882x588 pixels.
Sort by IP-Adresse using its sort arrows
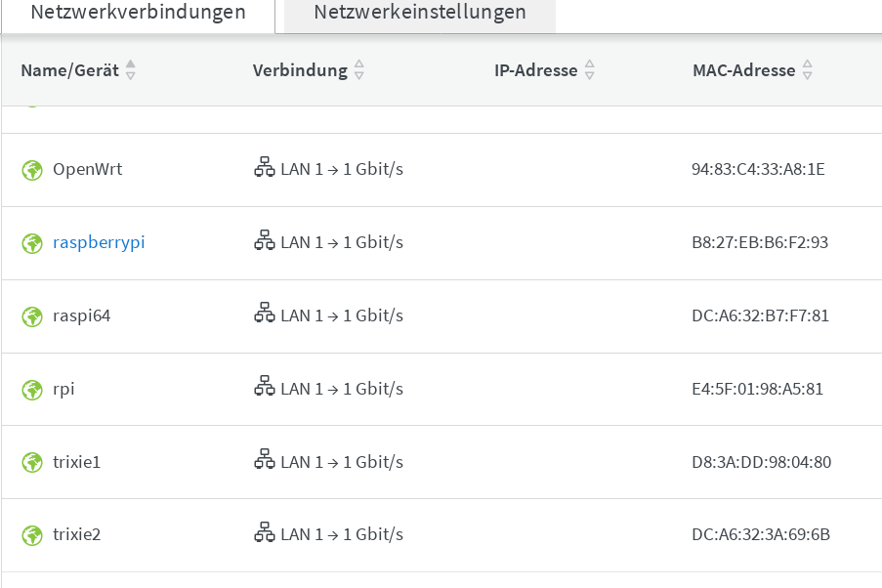pos(590,70)
